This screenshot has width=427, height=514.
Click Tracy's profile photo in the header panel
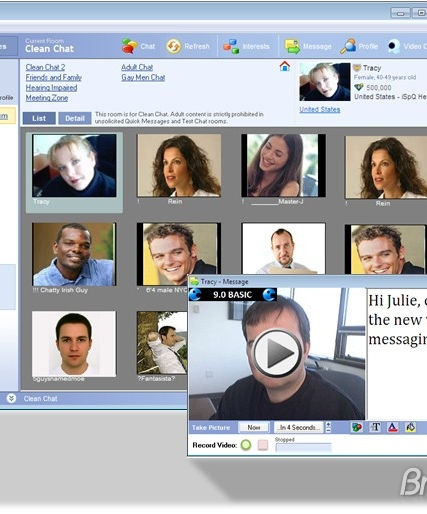coord(325,82)
